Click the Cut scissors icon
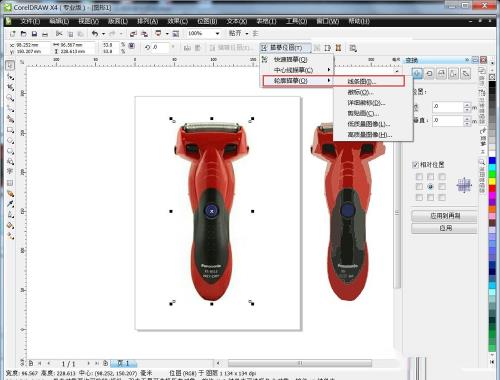 point(59,34)
